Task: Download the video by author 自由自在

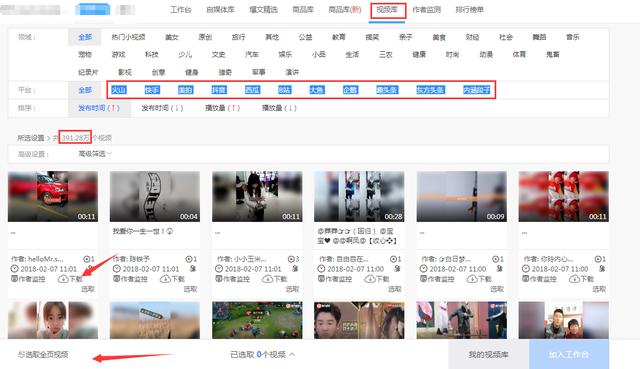Action: [377, 279]
